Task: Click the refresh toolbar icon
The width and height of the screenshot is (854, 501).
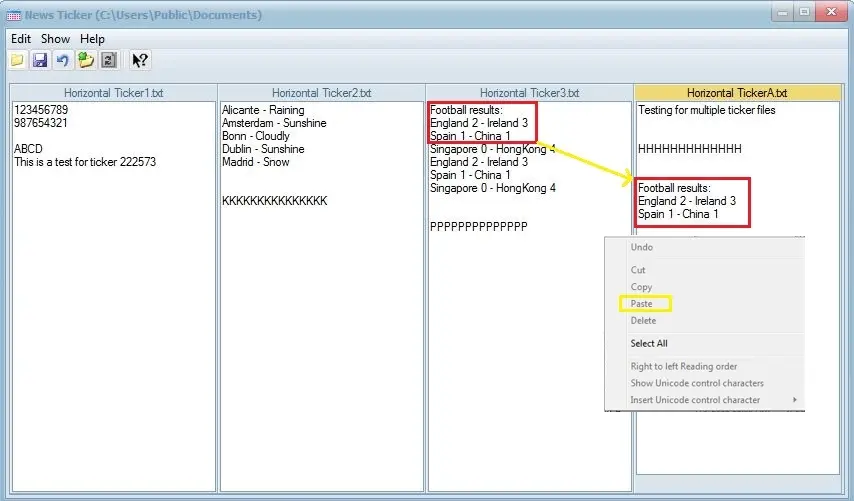Action: [109, 61]
